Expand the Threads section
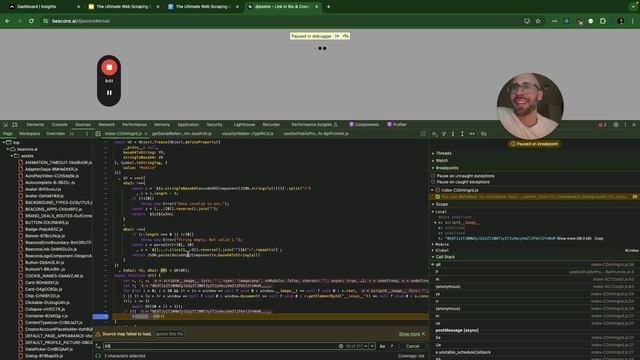The height and width of the screenshot is (360, 640). 443,153
